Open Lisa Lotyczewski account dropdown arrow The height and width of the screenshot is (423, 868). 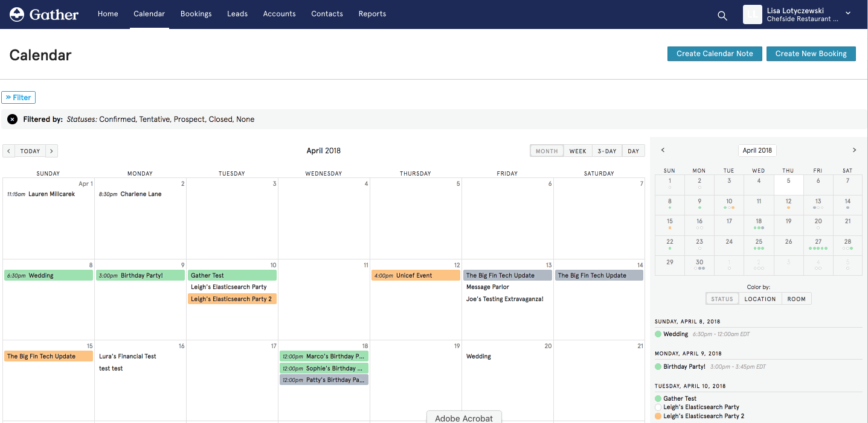(x=848, y=13)
